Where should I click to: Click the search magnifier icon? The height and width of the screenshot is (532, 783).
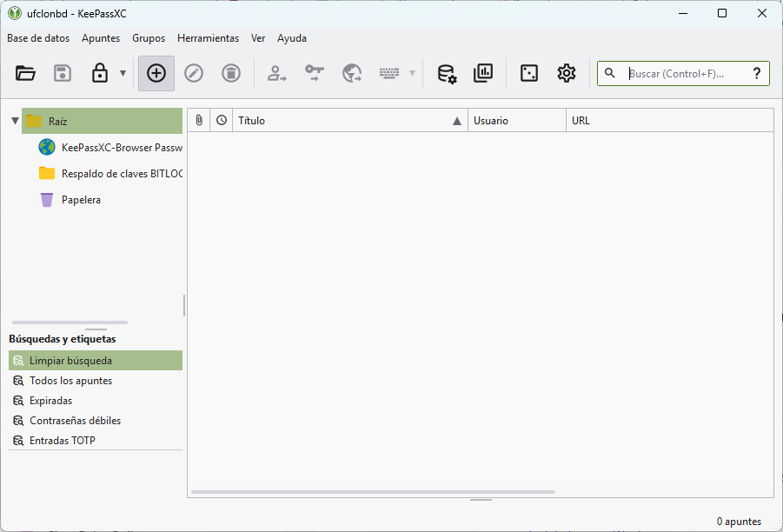point(610,73)
